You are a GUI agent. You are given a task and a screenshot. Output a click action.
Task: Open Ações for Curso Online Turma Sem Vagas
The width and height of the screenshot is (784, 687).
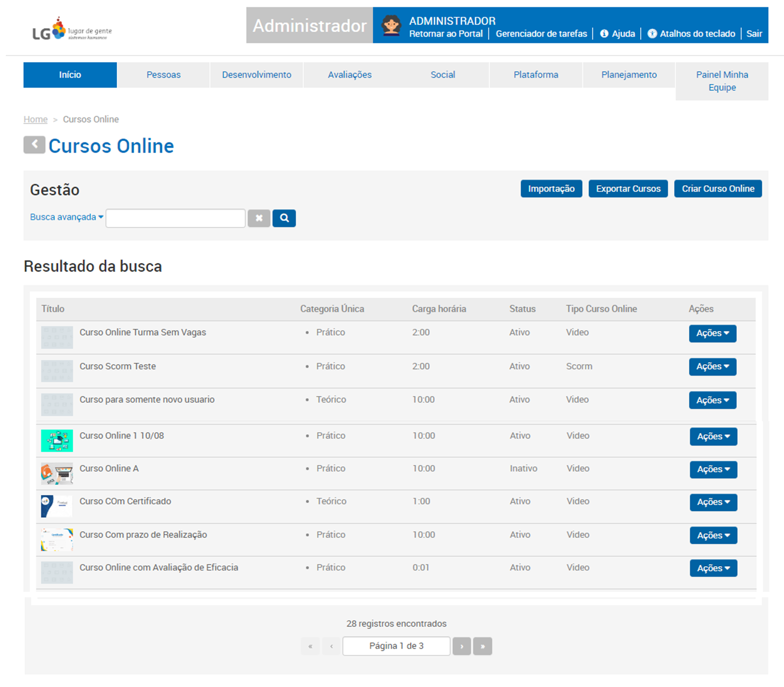coord(712,333)
